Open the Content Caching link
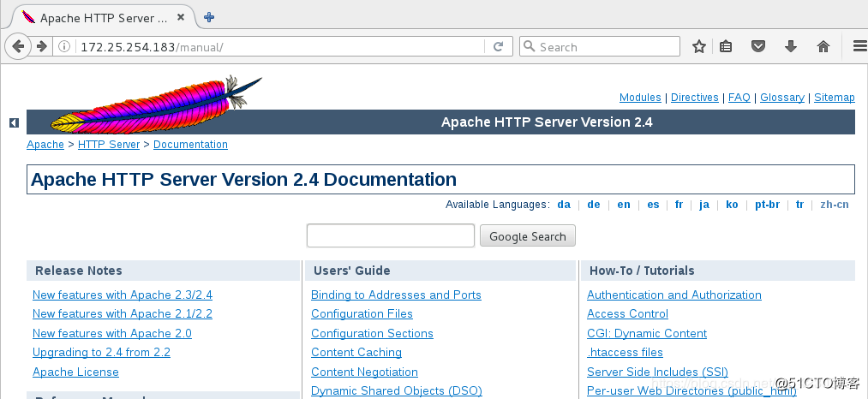This screenshot has width=868, height=399. click(356, 353)
